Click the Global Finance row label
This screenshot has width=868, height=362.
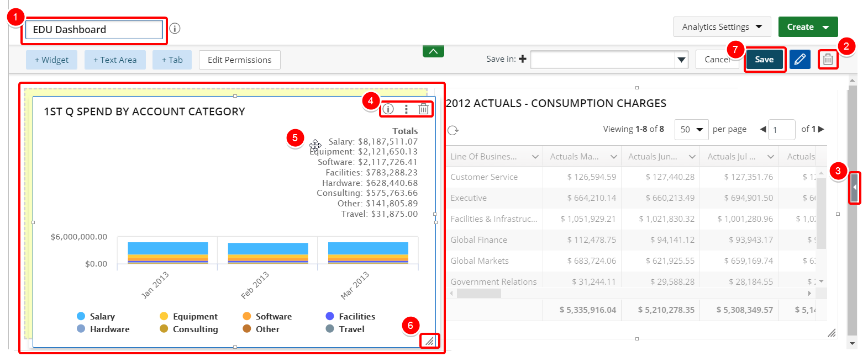pyautogui.click(x=478, y=240)
